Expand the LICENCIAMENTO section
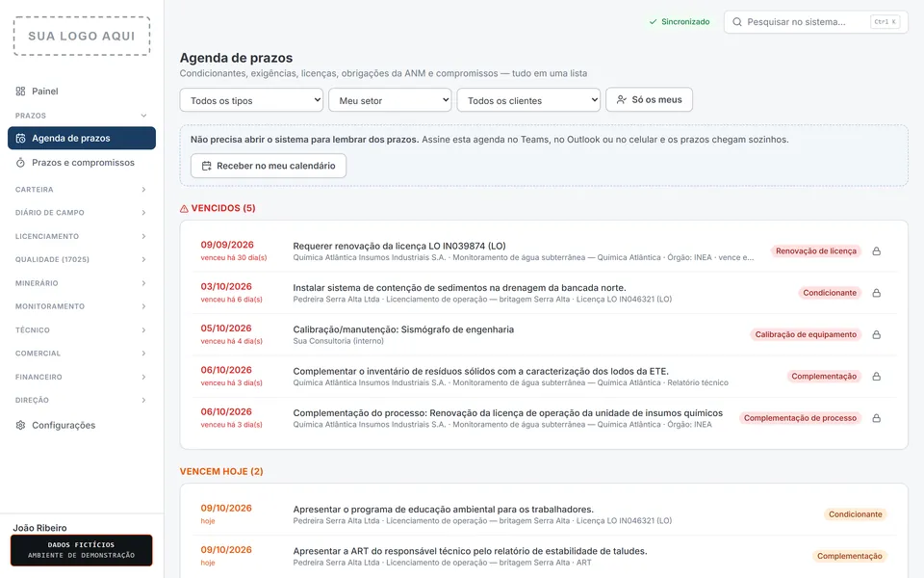Screen dimensions: 924x578 tap(81, 236)
